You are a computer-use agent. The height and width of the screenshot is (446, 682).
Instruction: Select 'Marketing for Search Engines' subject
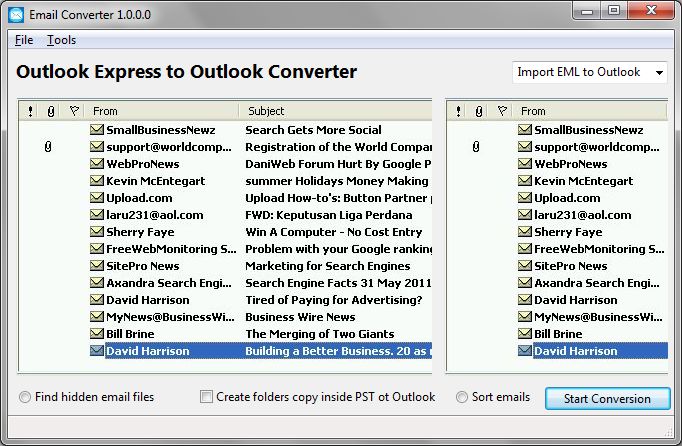328,266
